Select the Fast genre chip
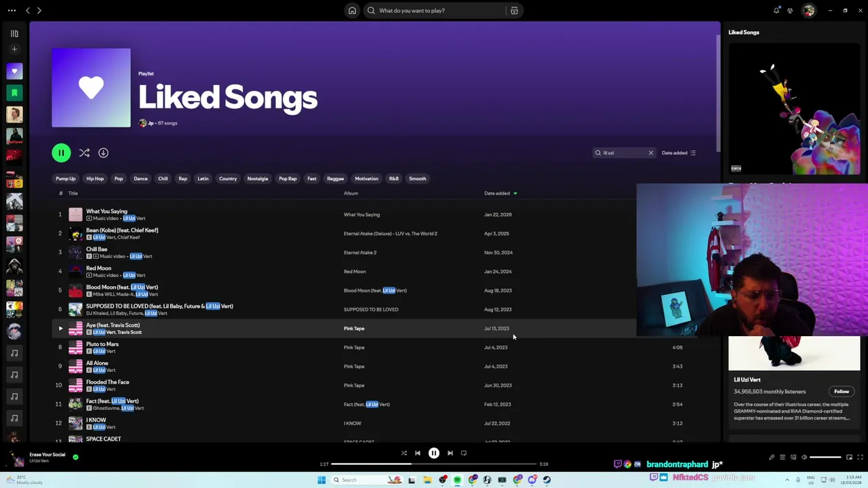This screenshot has width=868, height=488. tap(312, 178)
